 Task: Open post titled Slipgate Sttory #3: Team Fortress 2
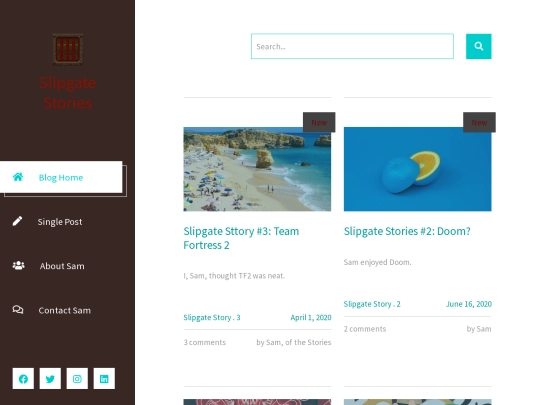click(241, 238)
